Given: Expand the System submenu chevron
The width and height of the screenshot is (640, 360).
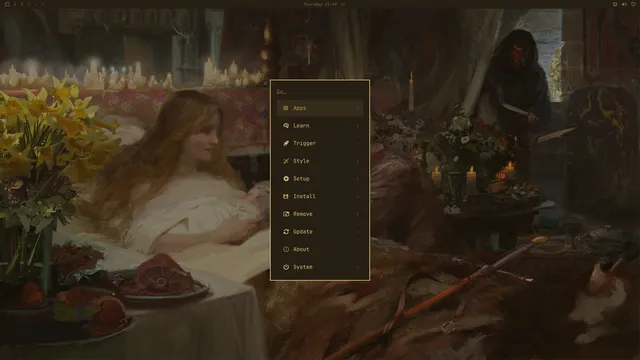Looking at the screenshot, I should click(358, 267).
